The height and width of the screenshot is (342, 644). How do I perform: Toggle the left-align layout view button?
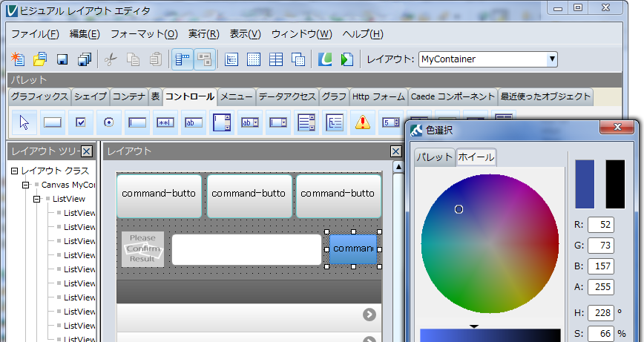(183, 59)
